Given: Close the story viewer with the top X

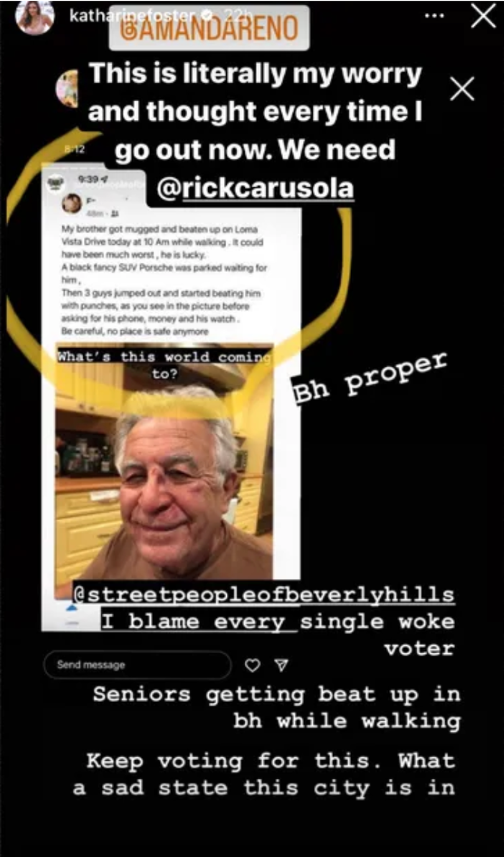Looking at the screenshot, I should [x=483, y=16].
